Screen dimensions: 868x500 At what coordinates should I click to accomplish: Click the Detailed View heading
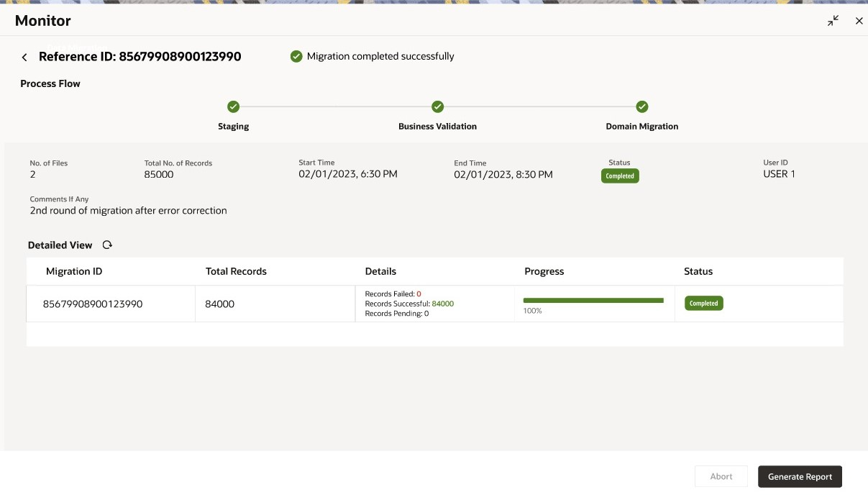[60, 245]
